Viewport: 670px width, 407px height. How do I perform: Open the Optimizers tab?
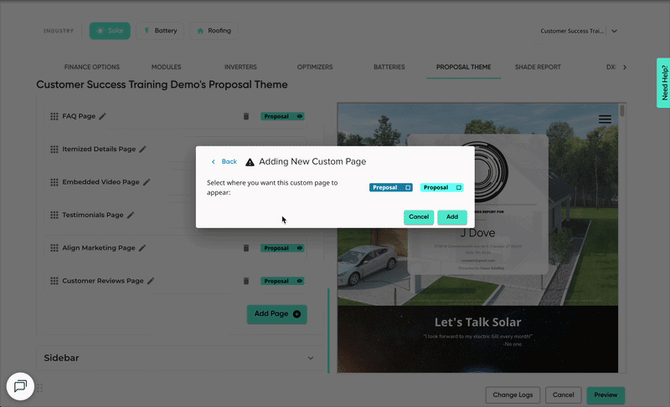coord(315,67)
